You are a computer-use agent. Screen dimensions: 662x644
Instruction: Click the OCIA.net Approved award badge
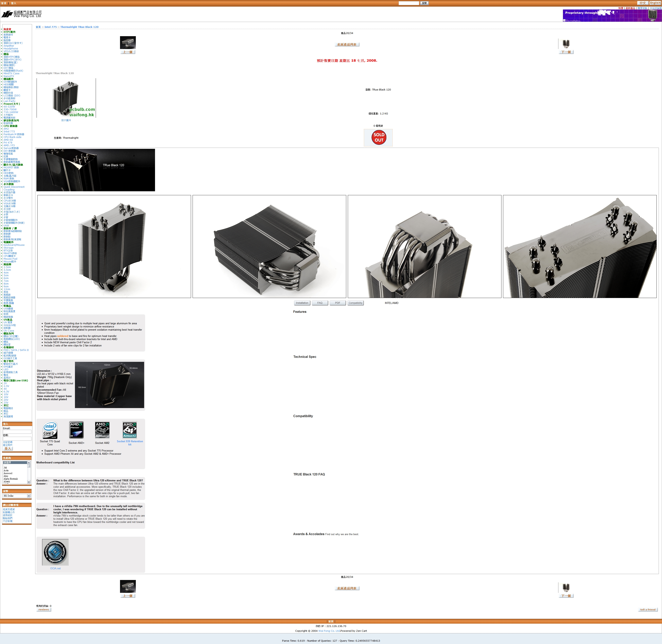(x=56, y=552)
